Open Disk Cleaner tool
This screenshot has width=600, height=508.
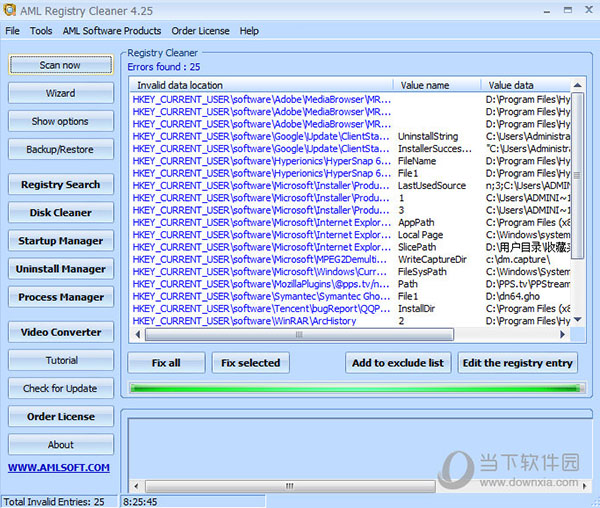[61, 212]
